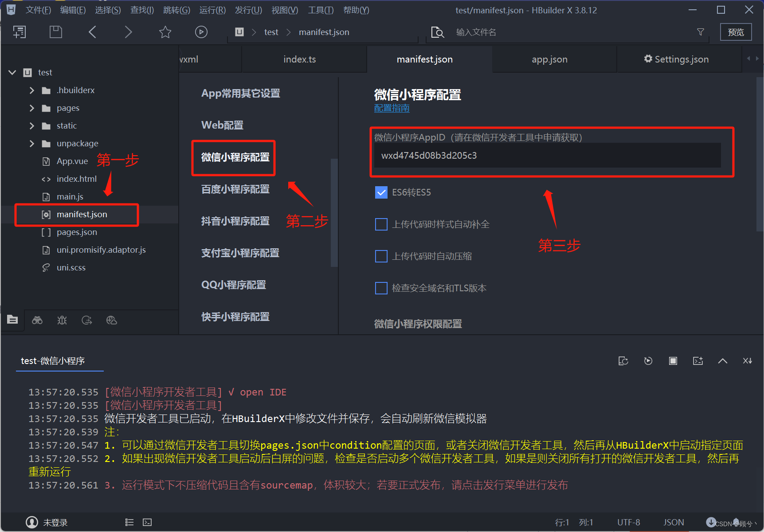The image size is (764, 532).
Task: Collapse the console panel with up chevron
Action: [x=723, y=361]
